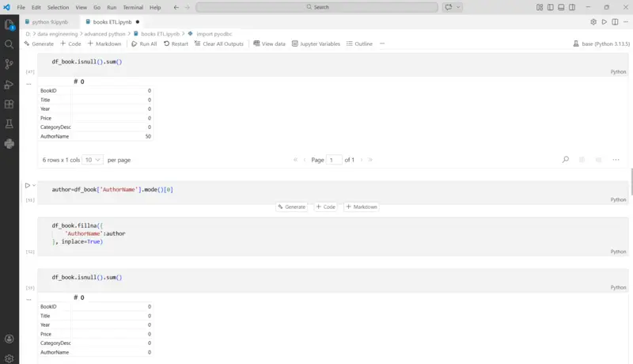The width and height of the screenshot is (633, 364).
Task: Split the editor to the right
Action: tap(615, 22)
